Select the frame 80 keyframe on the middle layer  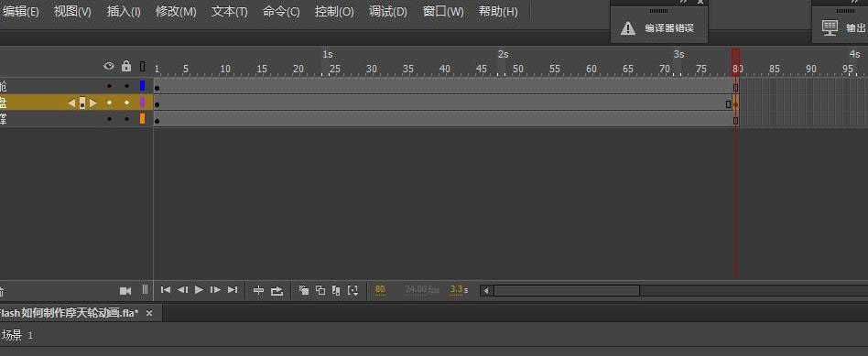click(x=736, y=103)
